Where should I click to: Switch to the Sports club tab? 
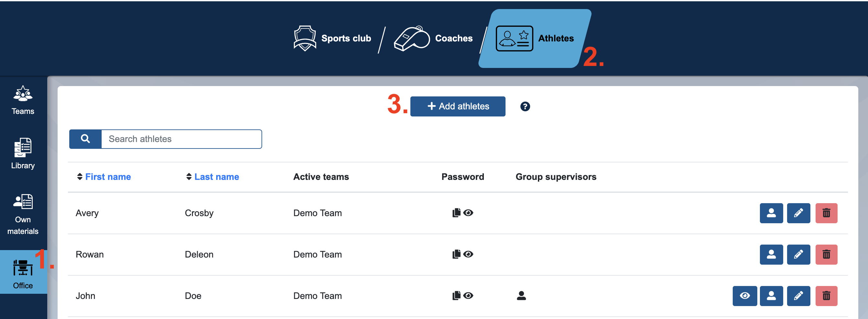332,38
